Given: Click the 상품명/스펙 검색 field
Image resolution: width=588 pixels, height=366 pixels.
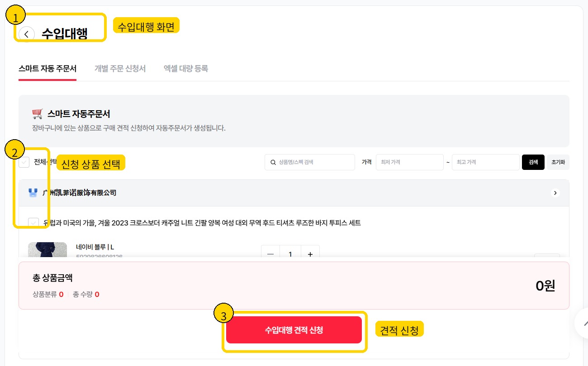Looking at the screenshot, I should point(310,162).
